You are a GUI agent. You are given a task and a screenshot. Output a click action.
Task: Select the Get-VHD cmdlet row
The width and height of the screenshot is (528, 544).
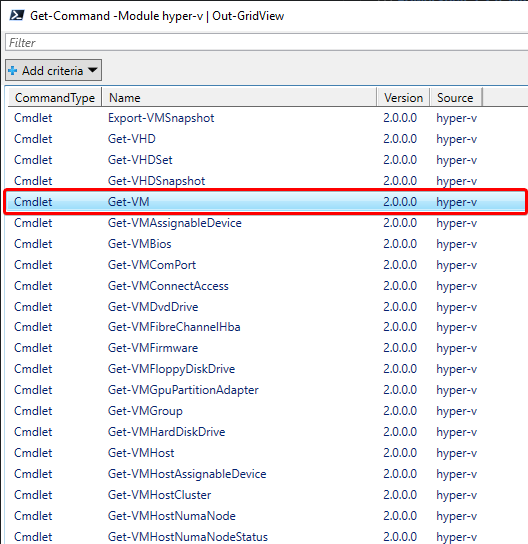[x=266, y=139]
